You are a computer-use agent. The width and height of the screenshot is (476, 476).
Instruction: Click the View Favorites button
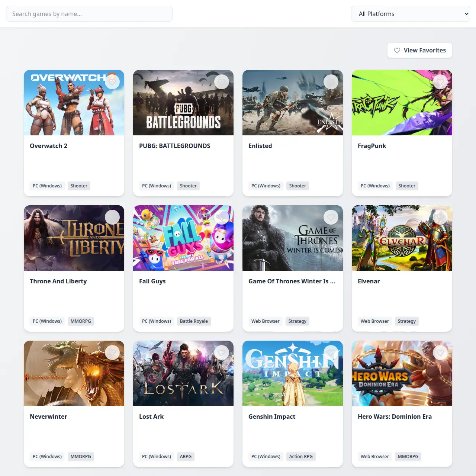(419, 50)
